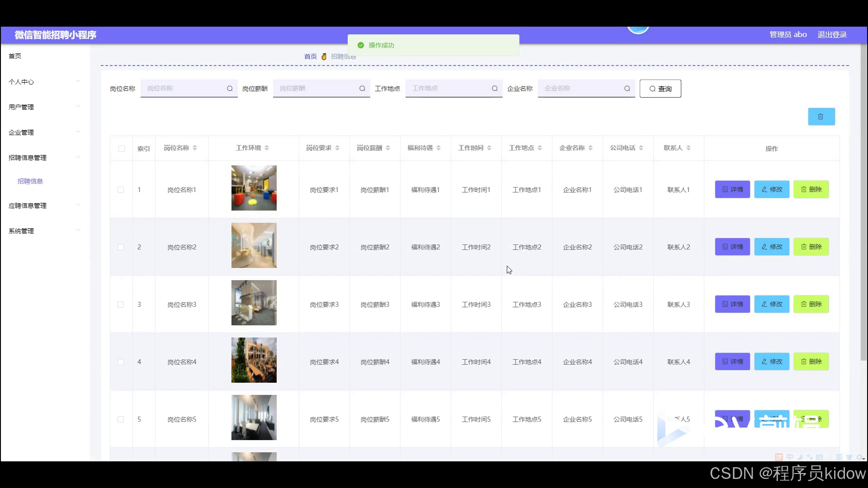Sort by 联系人 column arrows
This screenshot has height=488, width=868.
coord(689,148)
